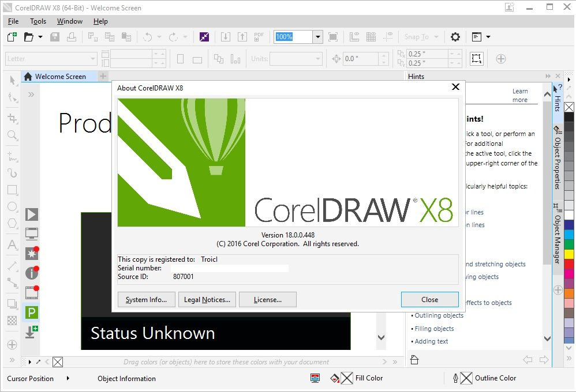Select the Artistic Media tool
Screen dimensions: 576x392
point(13,173)
